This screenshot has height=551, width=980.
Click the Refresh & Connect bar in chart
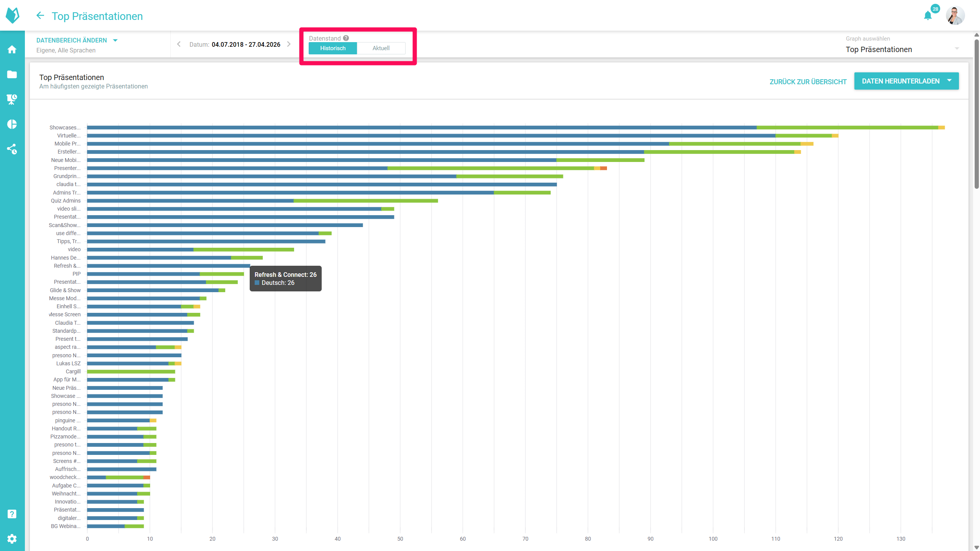pyautogui.click(x=169, y=266)
